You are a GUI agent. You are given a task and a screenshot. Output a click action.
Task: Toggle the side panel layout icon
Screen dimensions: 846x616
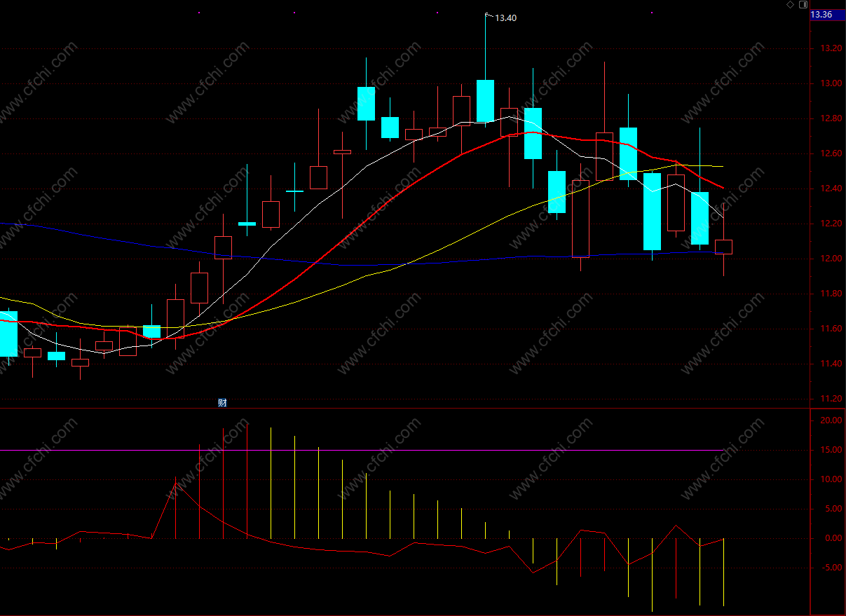(803, 4)
